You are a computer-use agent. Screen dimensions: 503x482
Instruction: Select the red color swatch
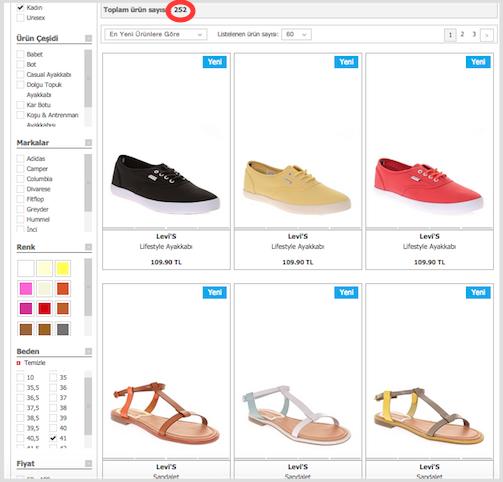coord(44,309)
